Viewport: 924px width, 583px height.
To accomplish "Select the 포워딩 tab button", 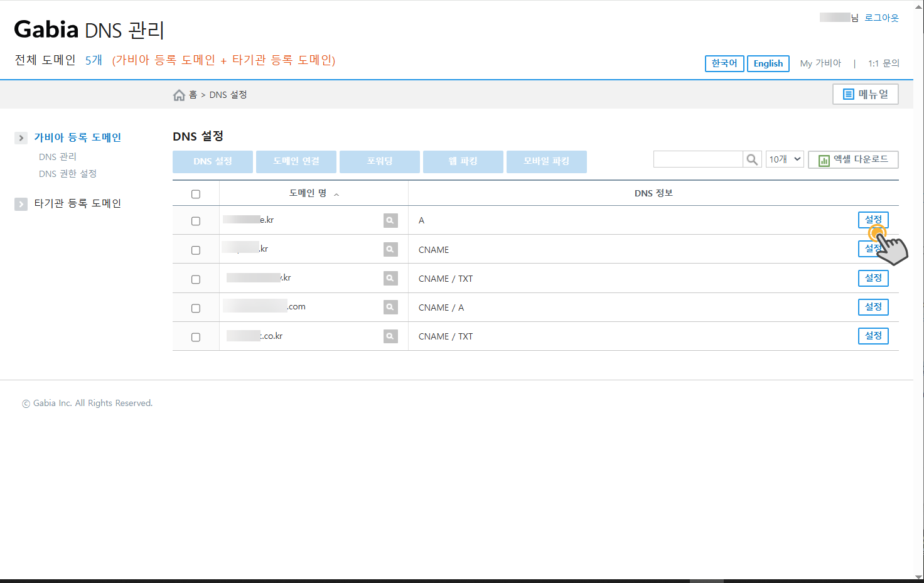I will (x=380, y=161).
